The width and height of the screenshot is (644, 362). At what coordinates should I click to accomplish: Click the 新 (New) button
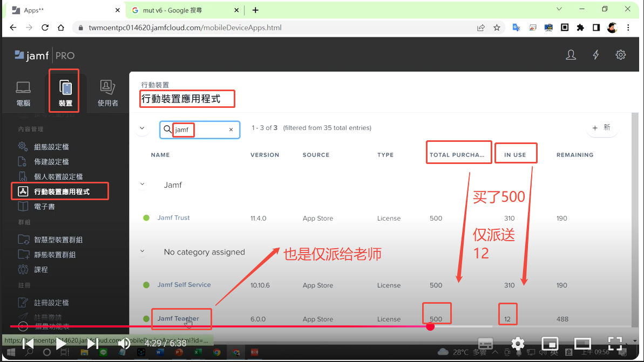pos(601,128)
